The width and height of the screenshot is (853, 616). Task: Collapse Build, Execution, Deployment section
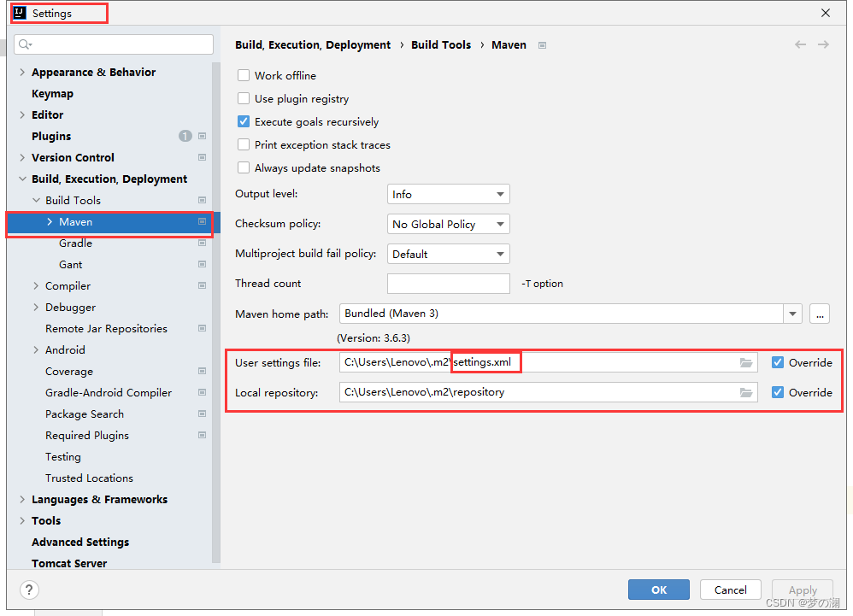tap(22, 179)
